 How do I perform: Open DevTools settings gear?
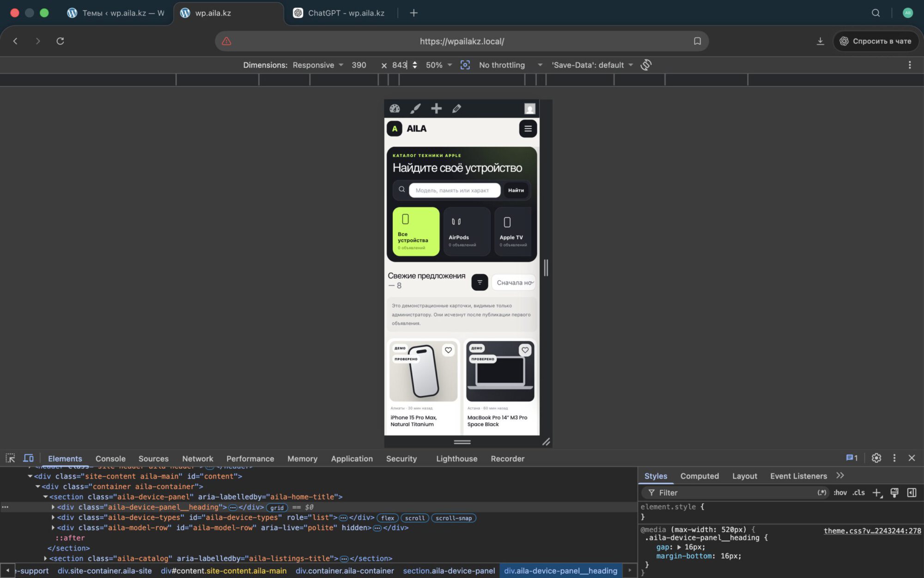coord(876,458)
